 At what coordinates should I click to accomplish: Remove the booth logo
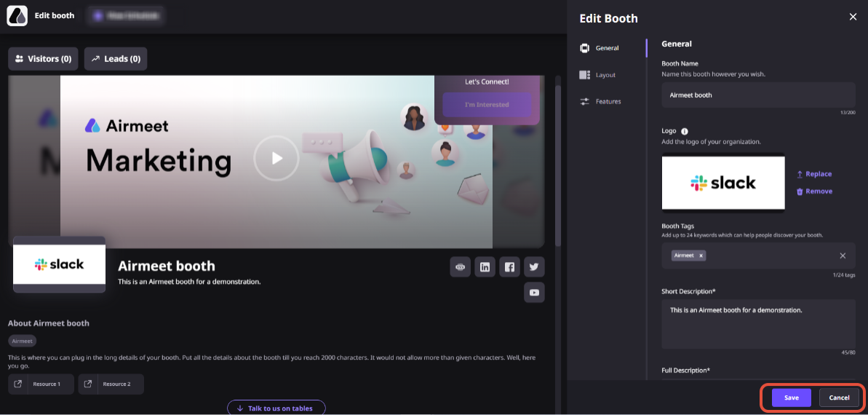tap(813, 191)
